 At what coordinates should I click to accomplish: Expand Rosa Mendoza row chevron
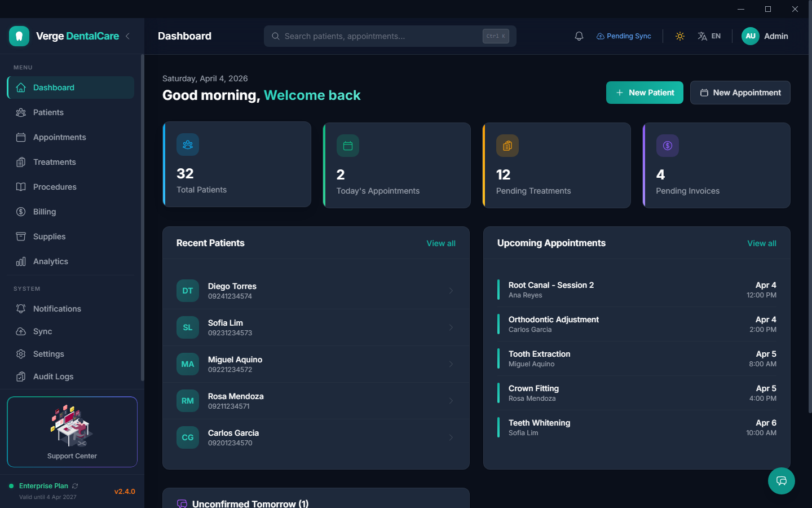coord(451,401)
